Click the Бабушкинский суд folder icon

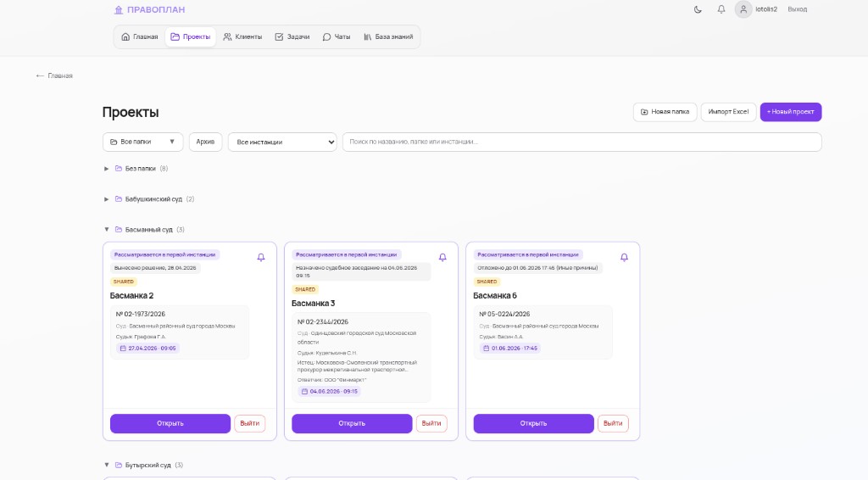click(x=119, y=198)
